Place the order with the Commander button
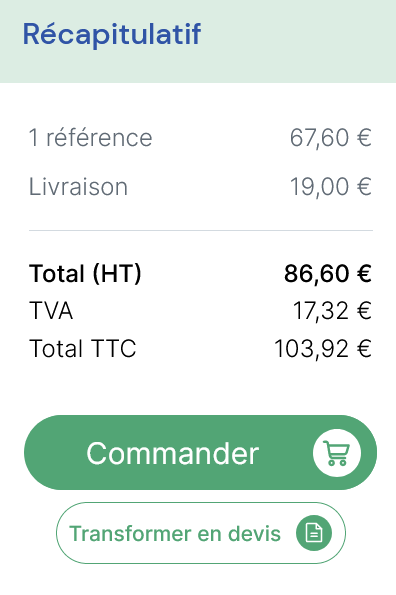The image size is (396, 595). [x=200, y=452]
